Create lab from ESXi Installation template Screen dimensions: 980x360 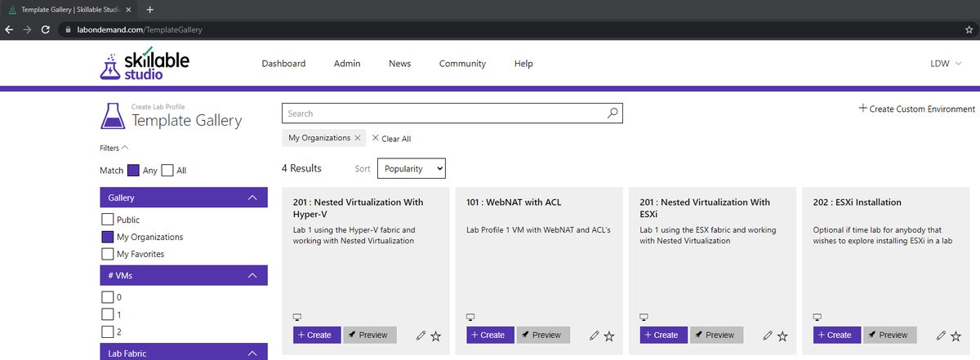point(837,335)
